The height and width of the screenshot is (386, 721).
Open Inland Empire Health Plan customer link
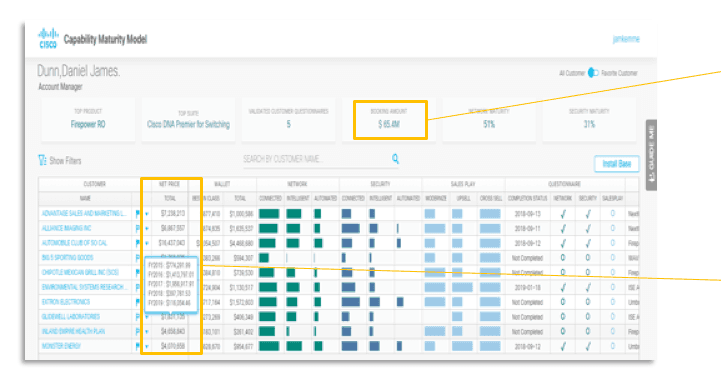(x=74, y=331)
